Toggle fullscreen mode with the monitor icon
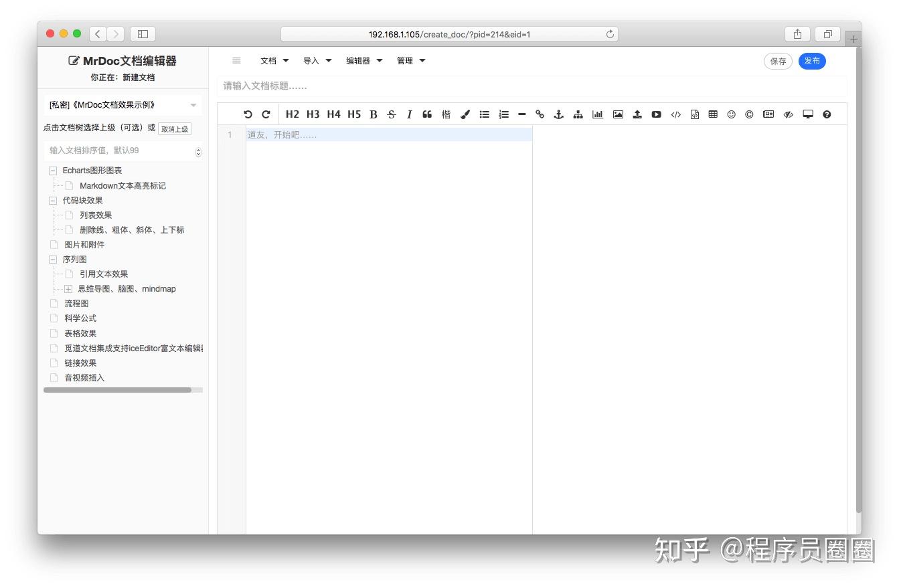The image size is (899, 588). tap(807, 114)
